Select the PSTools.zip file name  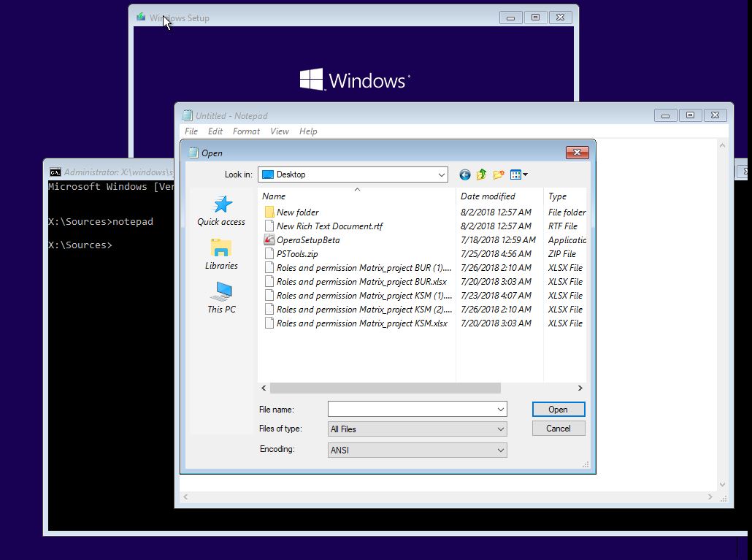(297, 253)
